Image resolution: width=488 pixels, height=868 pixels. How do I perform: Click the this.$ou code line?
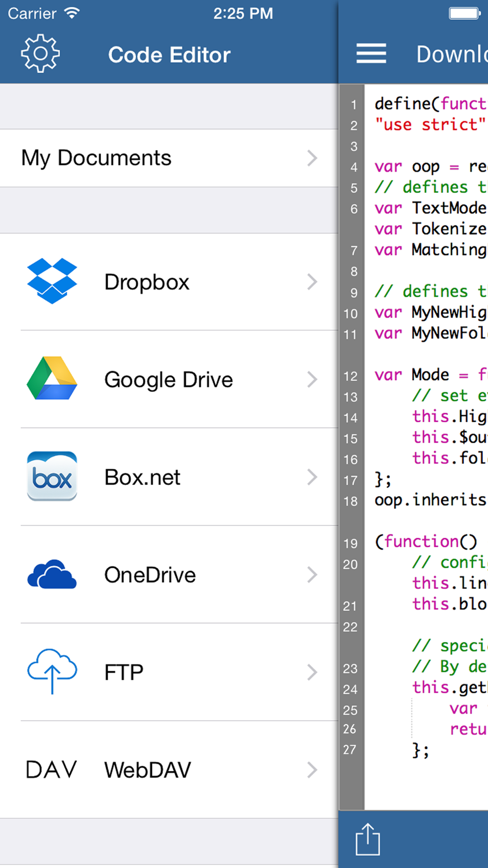pos(450,437)
